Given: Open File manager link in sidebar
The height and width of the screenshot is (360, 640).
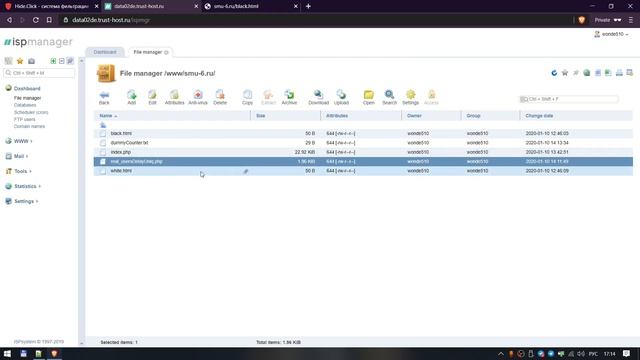Looking at the screenshot, I should pyautogui.click(x=27, y=98).
